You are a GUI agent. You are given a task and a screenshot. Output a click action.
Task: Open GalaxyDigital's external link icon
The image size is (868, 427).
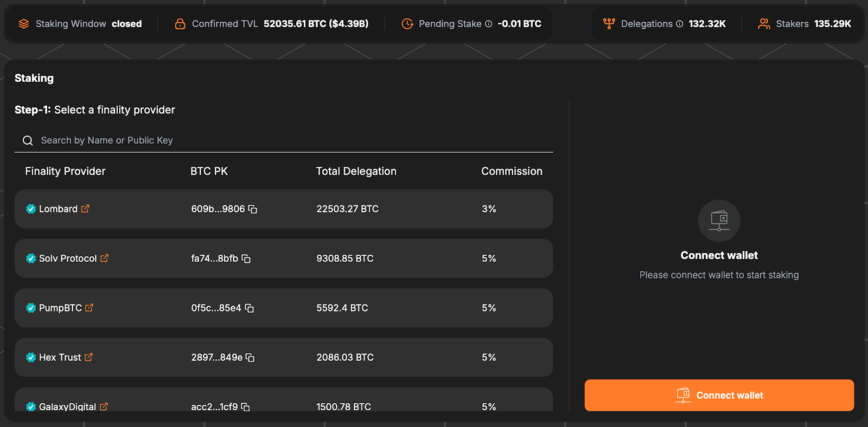[104, 406]
